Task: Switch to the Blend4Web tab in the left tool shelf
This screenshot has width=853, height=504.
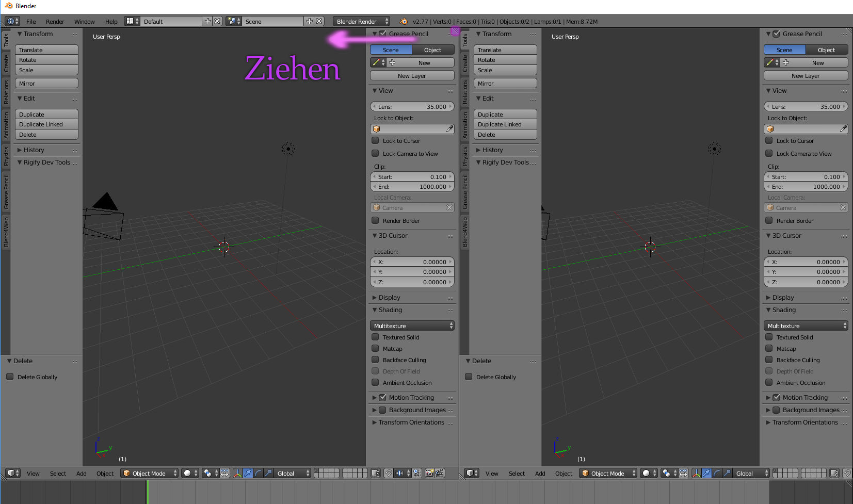Action: [x=6, y=232]
